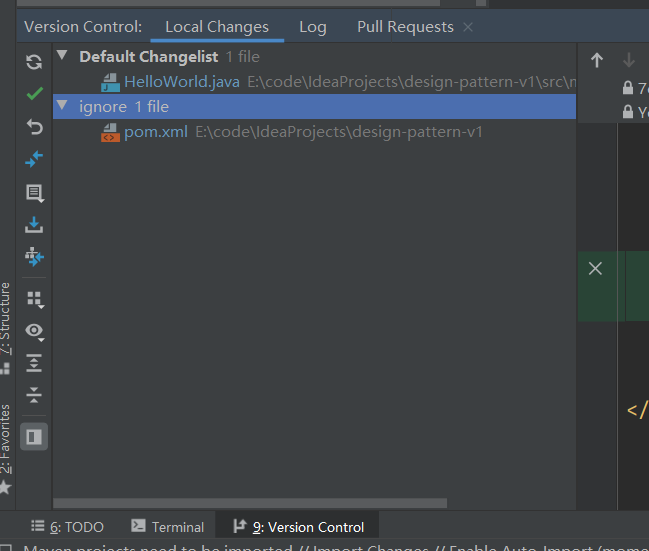Click the Maven projects import status message
Screen dimensions: 649x551
(x=336, y=548)
